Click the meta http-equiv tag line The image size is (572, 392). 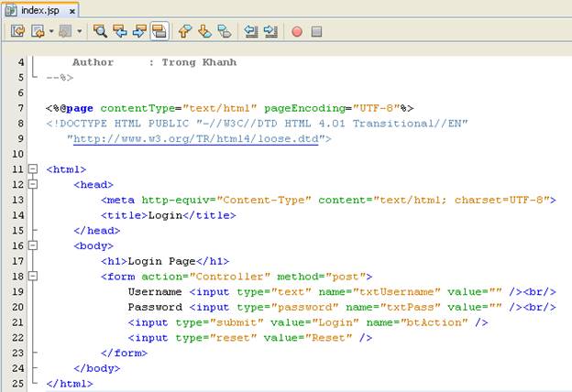pyautogui.click(x=328, y=201)
